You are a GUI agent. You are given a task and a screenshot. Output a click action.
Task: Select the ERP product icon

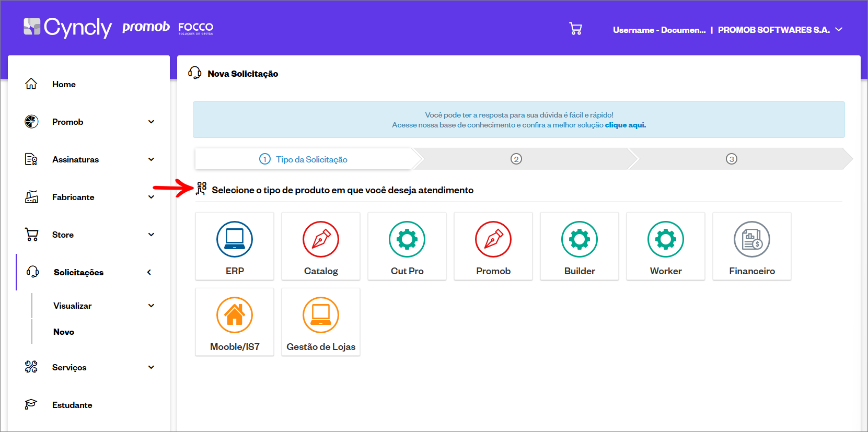pyautogui.click(x=235, y=240)
